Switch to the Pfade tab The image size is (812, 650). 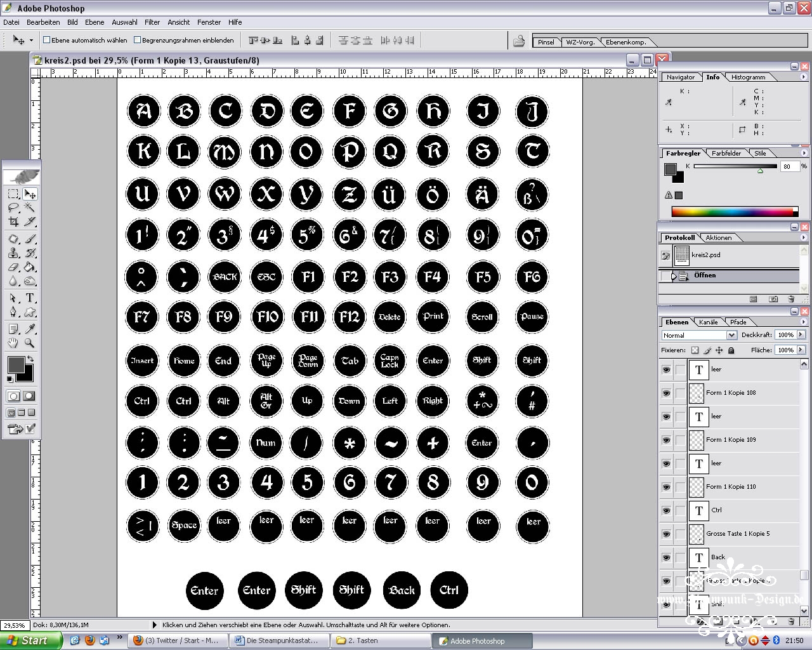[x=738, y=322]
